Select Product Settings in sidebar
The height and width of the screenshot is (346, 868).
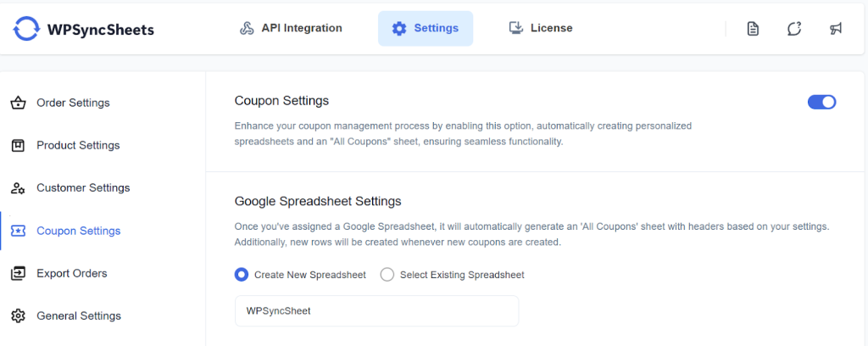tap(78, 146)
